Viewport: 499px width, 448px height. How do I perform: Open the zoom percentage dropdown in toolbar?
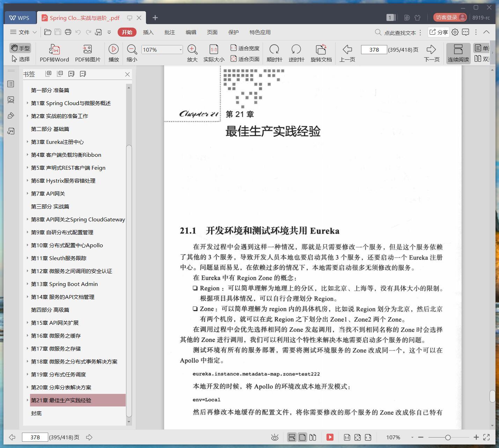pyautogui.click(x=181, y=50)
